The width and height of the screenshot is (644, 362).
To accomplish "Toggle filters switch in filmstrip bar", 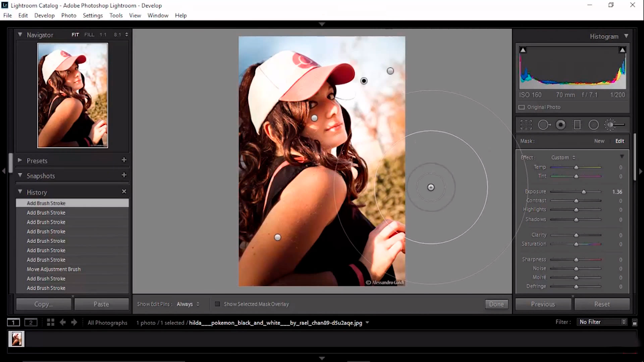I will 635,322.
